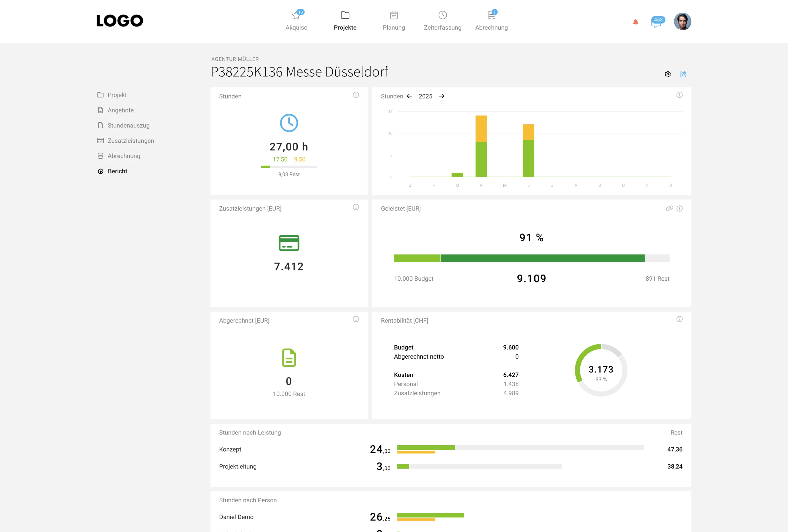Click the LOGO home link
The width and height of the screenshot is (788, 532).
tap(120, 21)
